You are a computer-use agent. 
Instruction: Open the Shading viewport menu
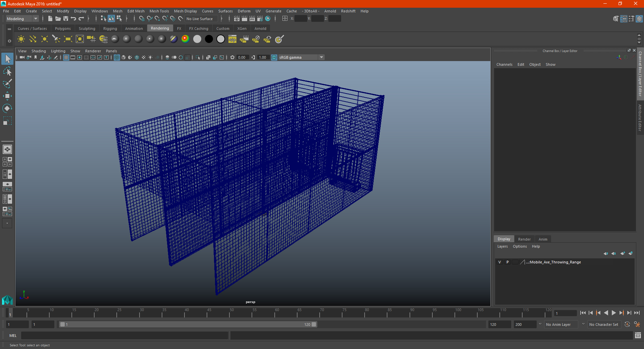39,51
